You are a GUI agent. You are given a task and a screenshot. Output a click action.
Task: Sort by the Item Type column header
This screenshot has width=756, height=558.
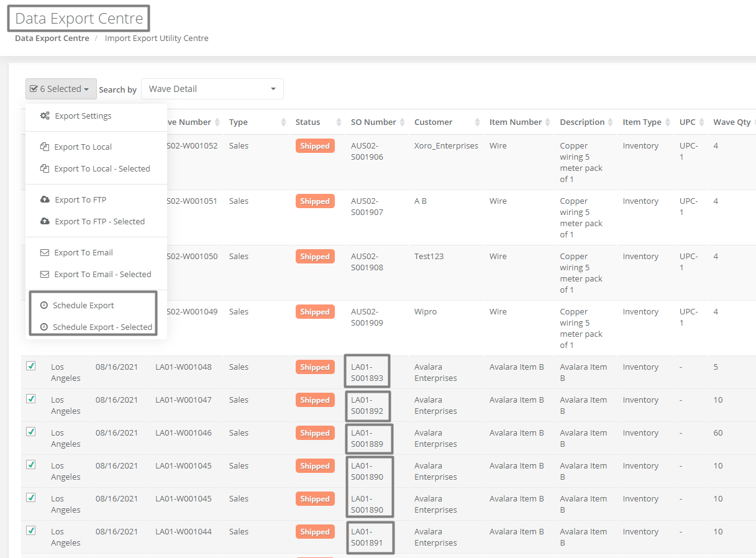pyautogui.click(x=642, y=122)
